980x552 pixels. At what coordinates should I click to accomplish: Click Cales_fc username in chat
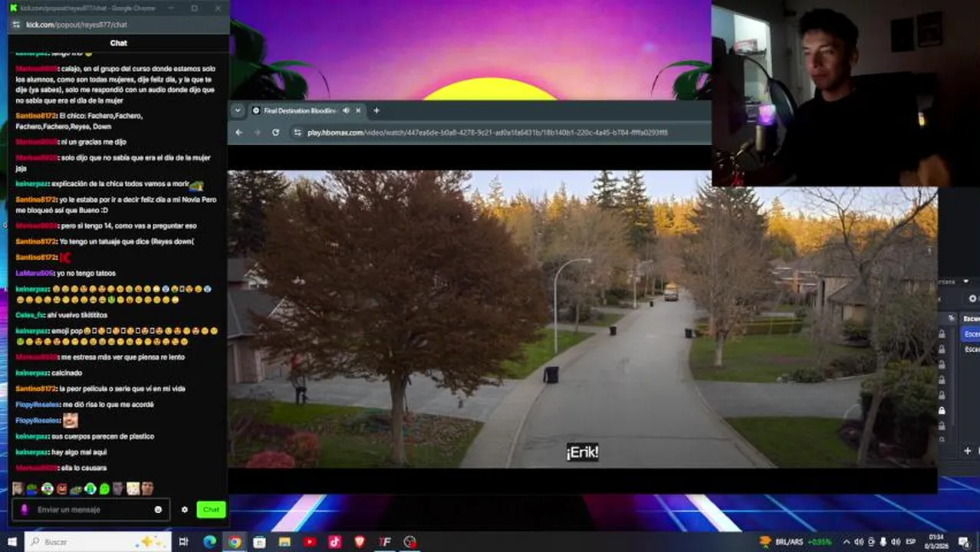[31, 314]
